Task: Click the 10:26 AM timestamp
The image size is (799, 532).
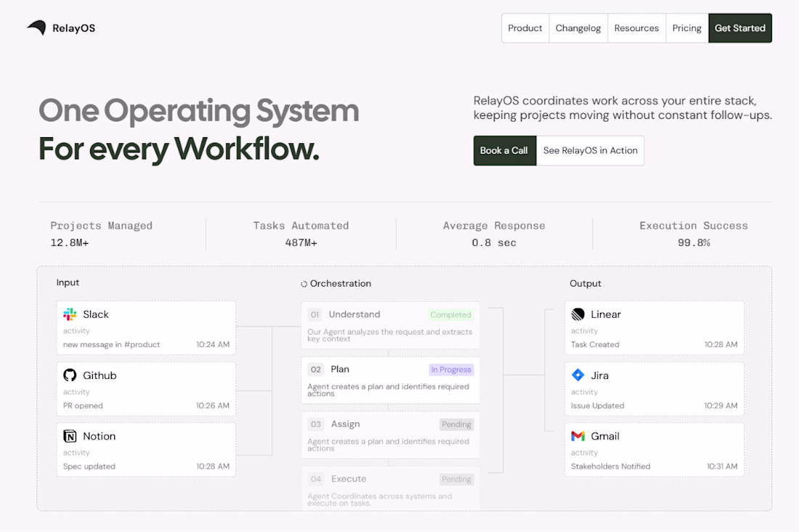Action: 213,406
